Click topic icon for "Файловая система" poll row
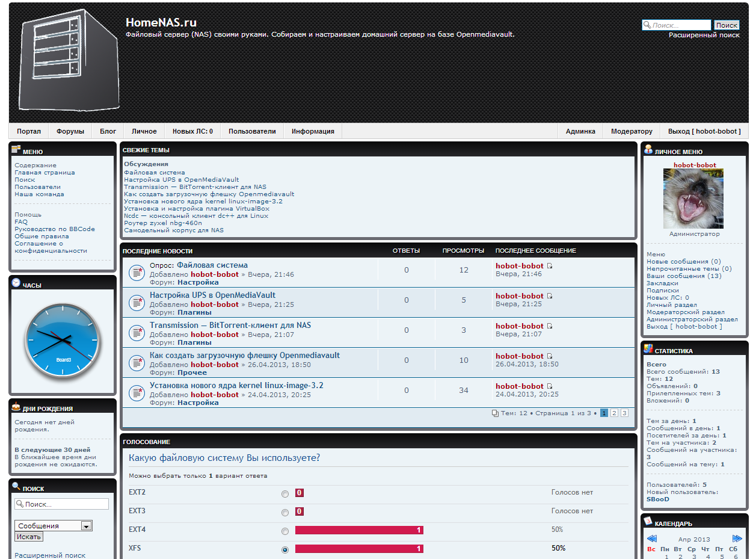The height and width of the screenshot is (559, 756). (x=136, y=273)
